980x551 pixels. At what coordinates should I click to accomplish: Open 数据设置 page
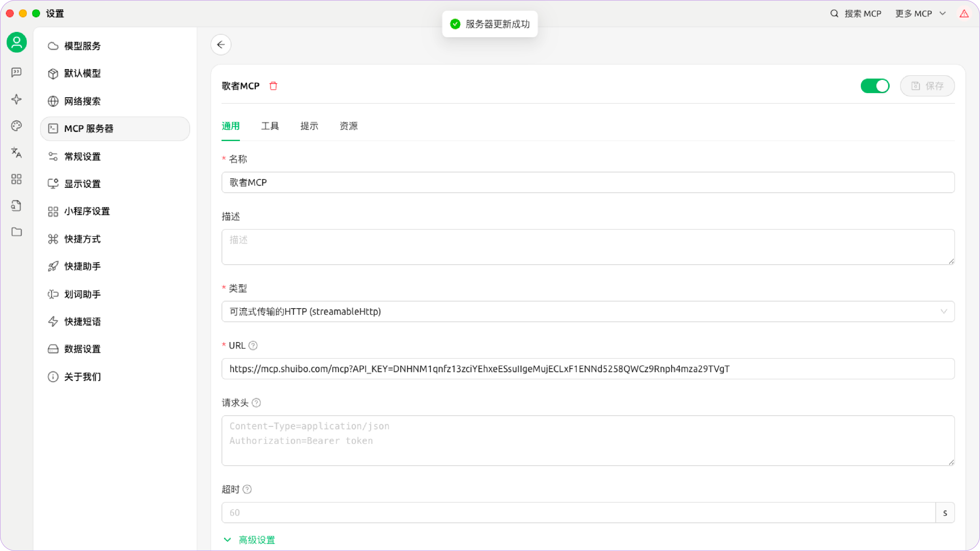pos(115,349)
